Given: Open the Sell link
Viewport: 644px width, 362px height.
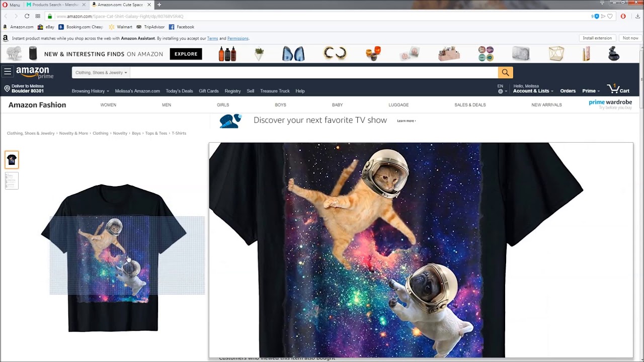Looking at the screenshot, I should point(251,91).
